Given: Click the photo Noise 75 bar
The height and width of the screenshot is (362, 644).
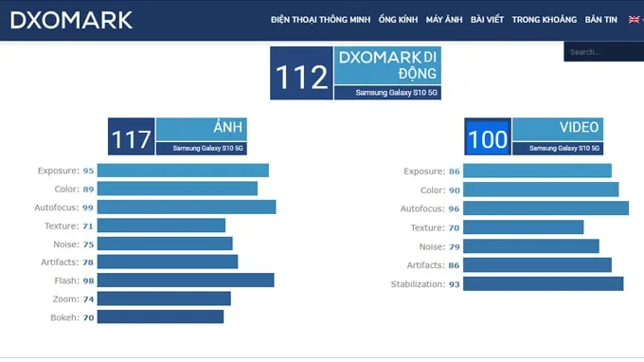Looking at the screenshot, I should pos(165,244).
